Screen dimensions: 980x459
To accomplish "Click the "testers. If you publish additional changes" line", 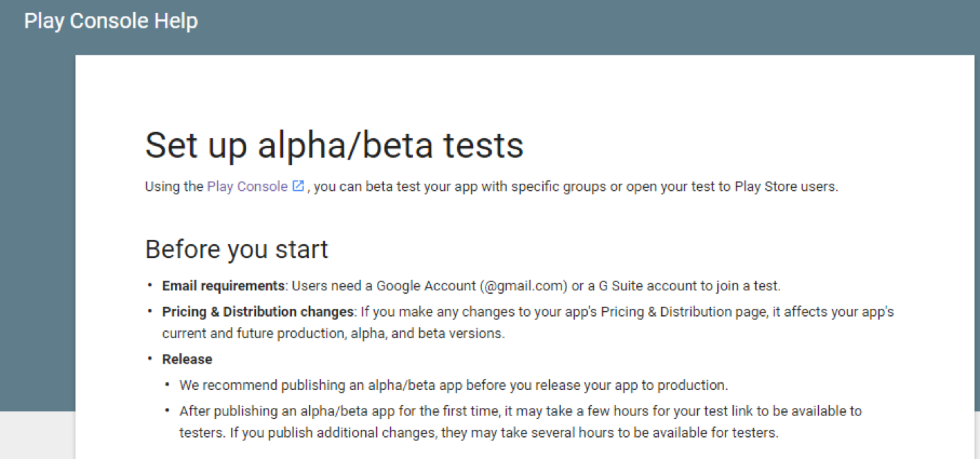I will tap(479, 433).
